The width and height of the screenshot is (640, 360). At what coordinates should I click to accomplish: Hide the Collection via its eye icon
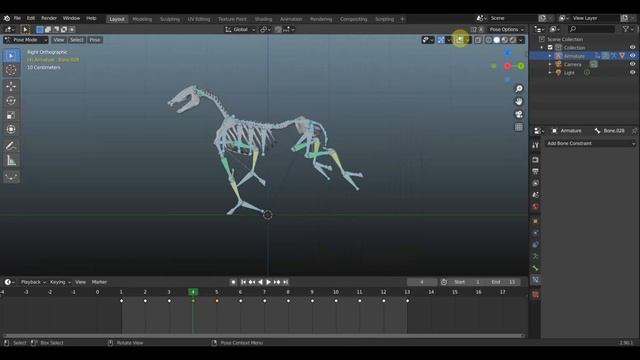632,47
